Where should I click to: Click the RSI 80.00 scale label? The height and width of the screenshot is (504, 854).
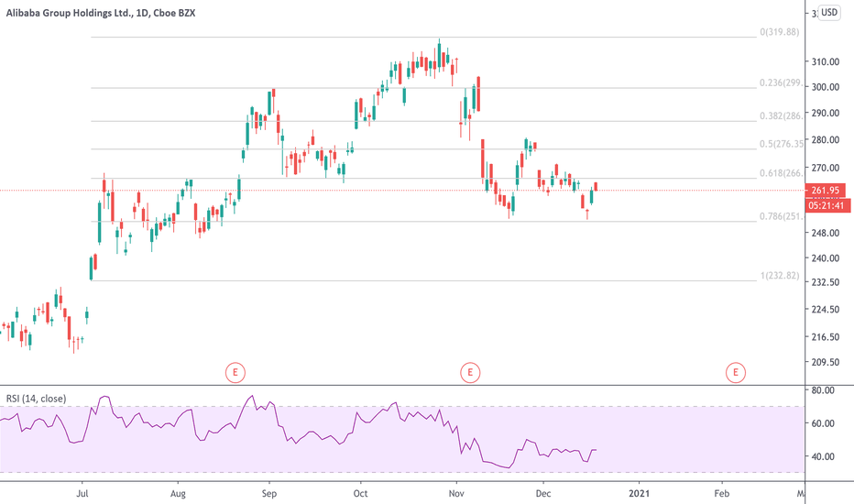coord(823,390)
